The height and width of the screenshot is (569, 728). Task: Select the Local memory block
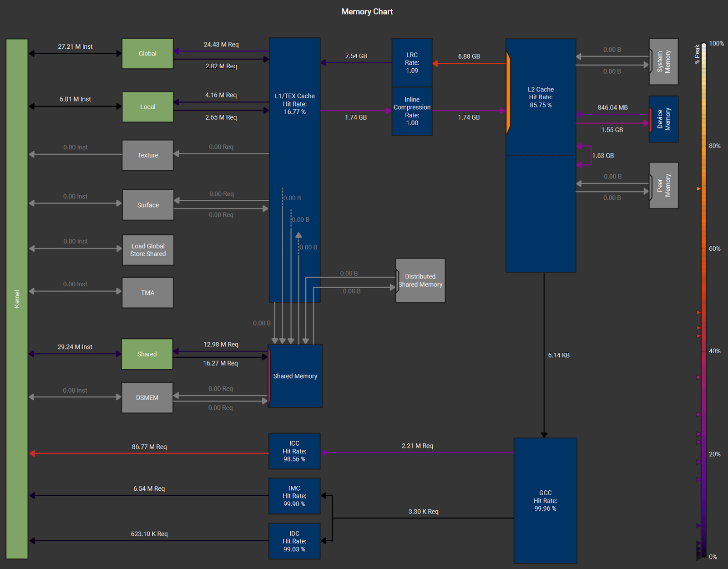[147, 107]
